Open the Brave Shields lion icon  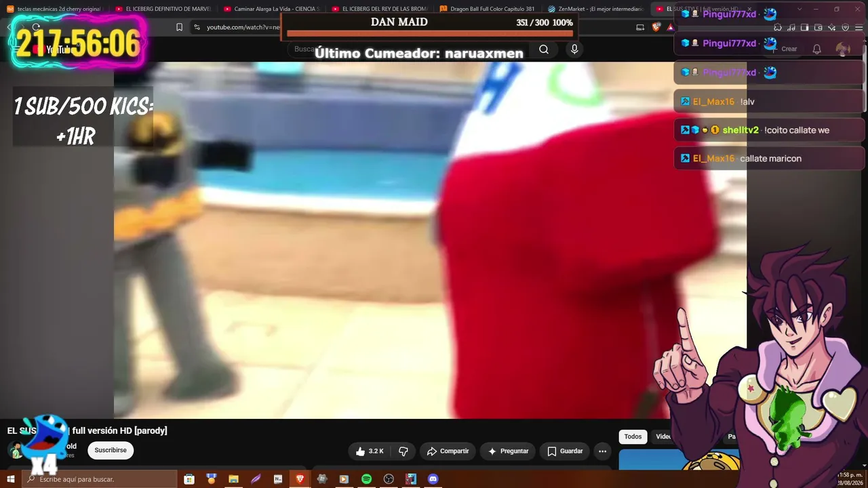[x=656, y=27]
